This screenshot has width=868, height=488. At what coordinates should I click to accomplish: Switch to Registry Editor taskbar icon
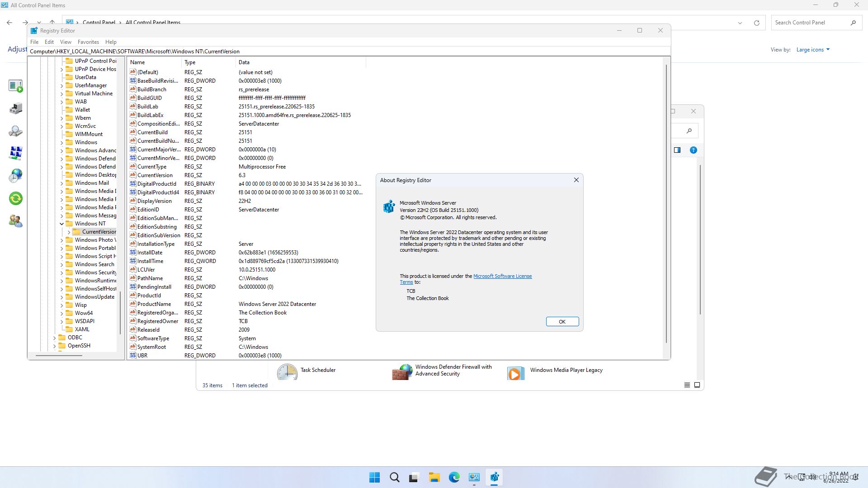[494, 477]
